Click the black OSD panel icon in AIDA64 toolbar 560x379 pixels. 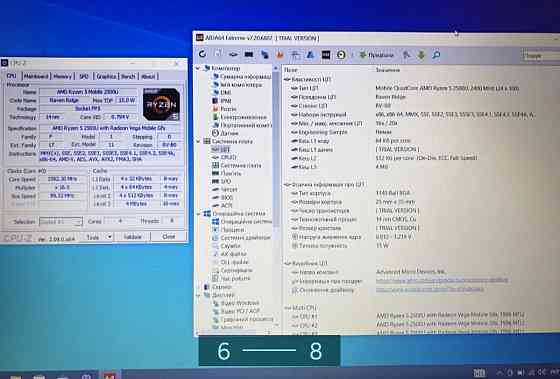(x=326, y=55)
